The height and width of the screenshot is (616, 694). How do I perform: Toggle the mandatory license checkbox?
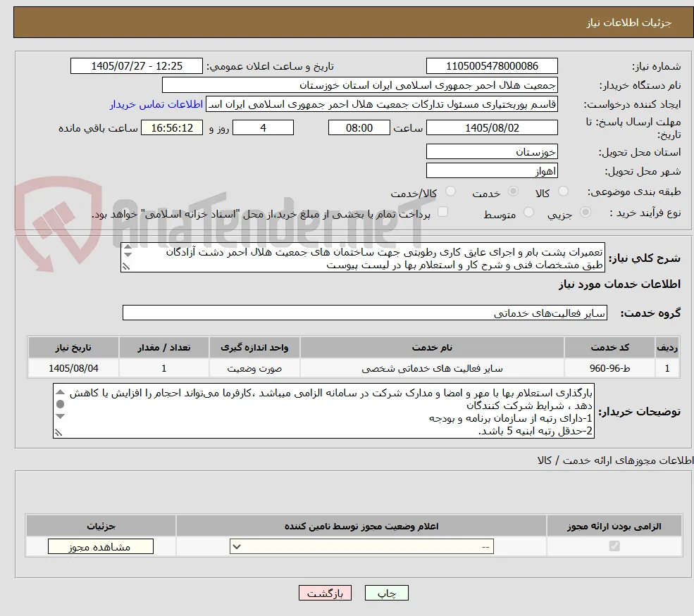[614, 546]
